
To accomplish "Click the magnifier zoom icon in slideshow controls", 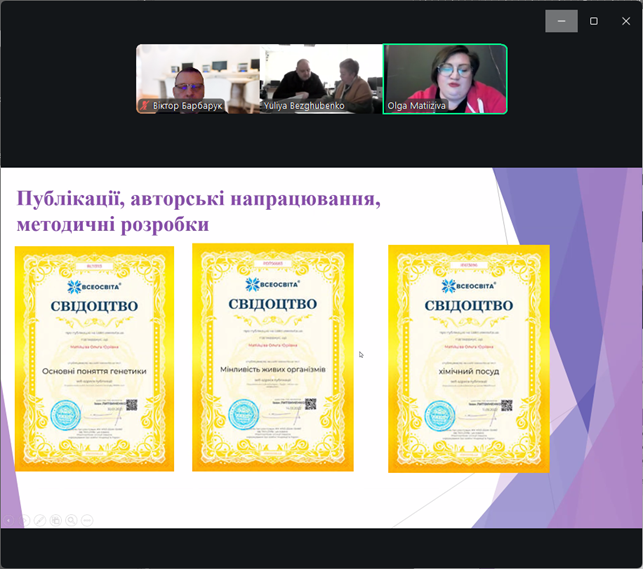I will point(71,521).
